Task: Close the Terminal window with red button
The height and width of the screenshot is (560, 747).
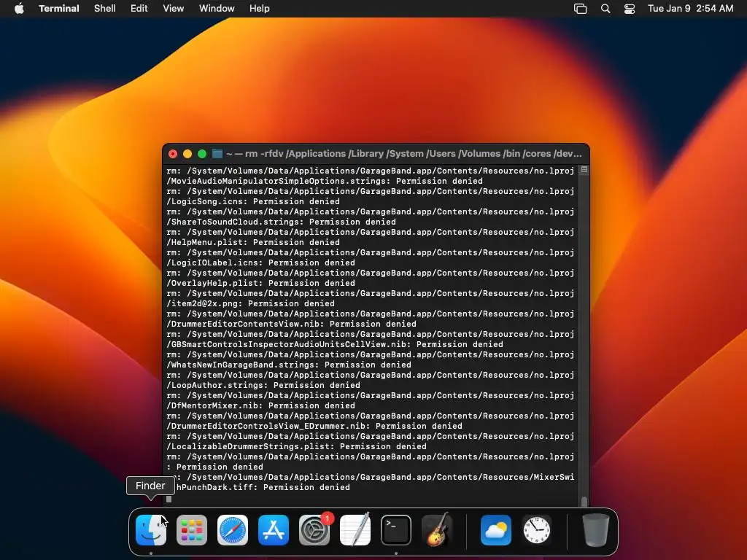Action: [173, 154]
